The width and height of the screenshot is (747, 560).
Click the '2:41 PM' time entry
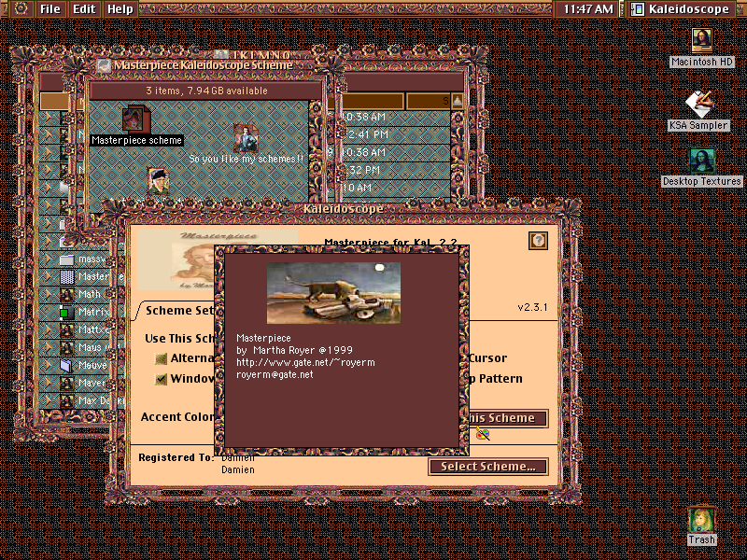pyautogui.click(x=368, y=134)
